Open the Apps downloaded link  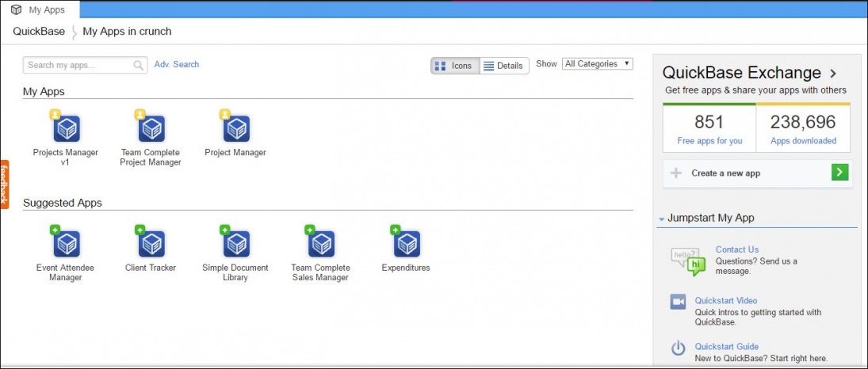click(803, 141)
